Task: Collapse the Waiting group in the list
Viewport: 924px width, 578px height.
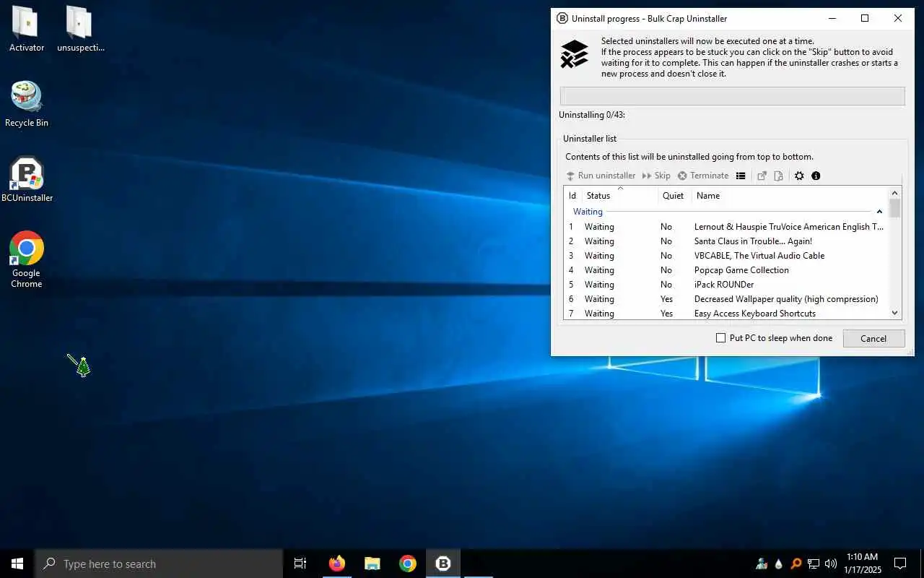Action: [x=879, y=212]
